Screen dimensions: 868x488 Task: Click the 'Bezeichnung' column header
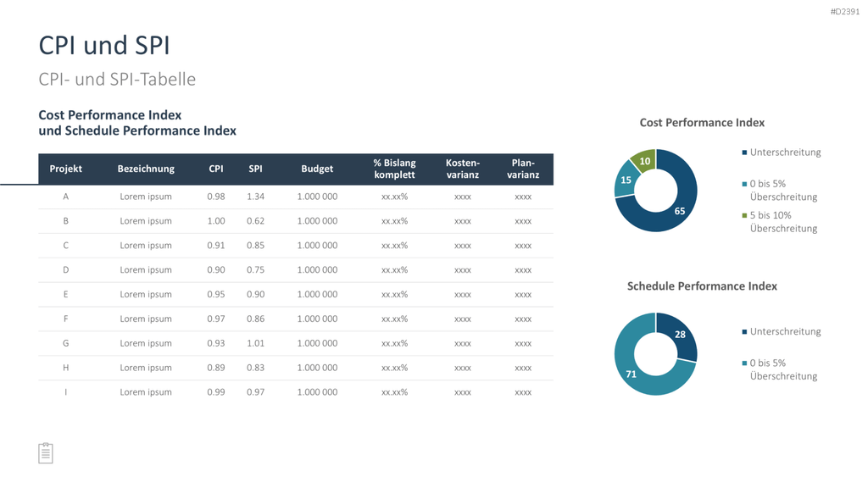point(146,169)
